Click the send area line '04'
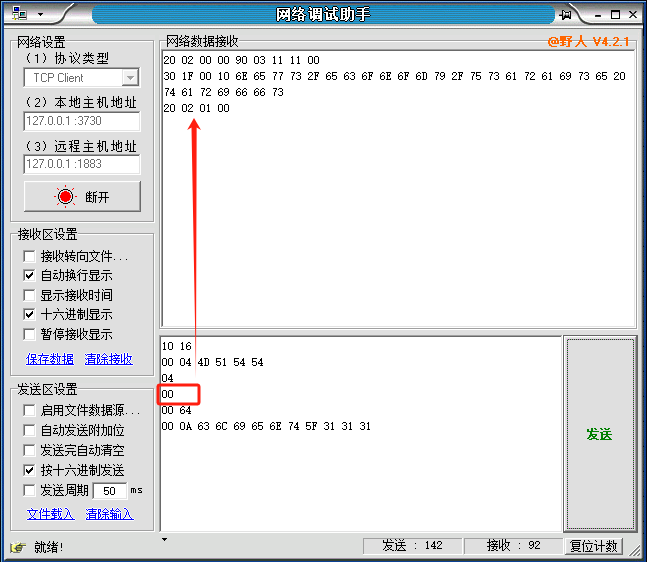Image resolution: width=647 pixels, height=562 pixels. [x=168, y=378]
